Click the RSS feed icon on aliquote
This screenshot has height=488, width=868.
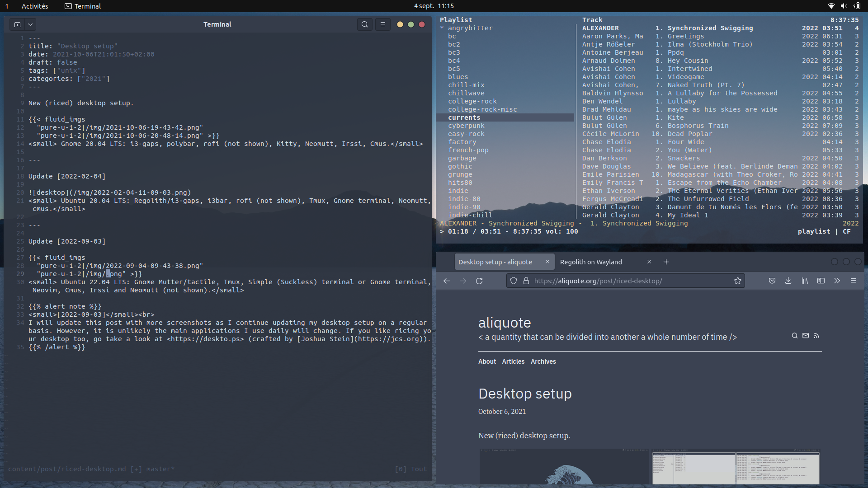(816, 336)
